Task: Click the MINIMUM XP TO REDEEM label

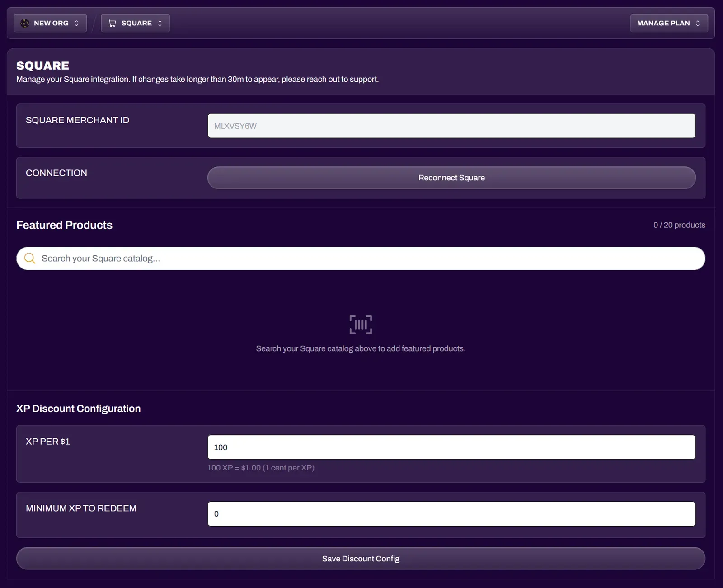Action: [81, 508]
